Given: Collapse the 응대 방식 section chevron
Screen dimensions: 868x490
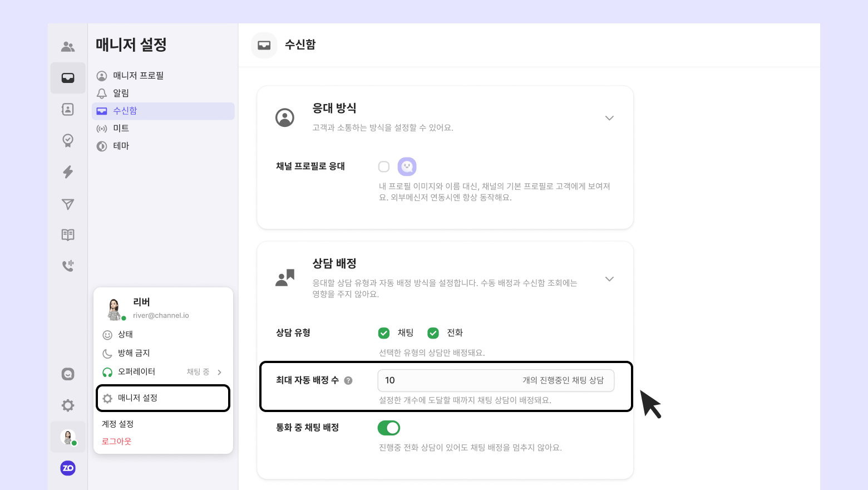Looking at the screenshot, I should (609, 118).
